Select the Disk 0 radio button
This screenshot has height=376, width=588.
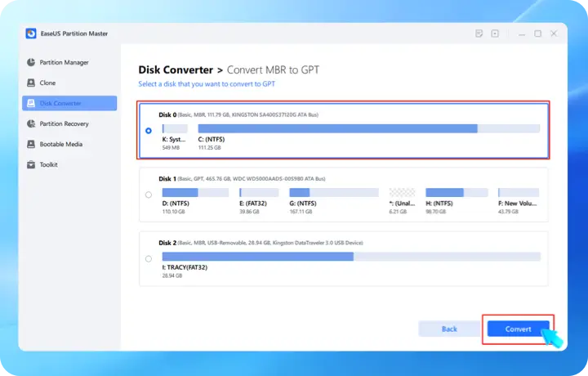pos(149,131)
